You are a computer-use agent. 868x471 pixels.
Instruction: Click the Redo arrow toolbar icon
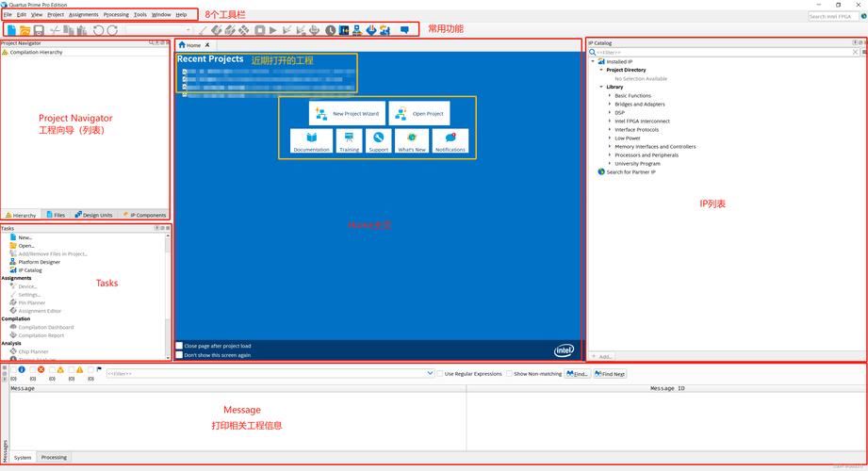point(112,30)
